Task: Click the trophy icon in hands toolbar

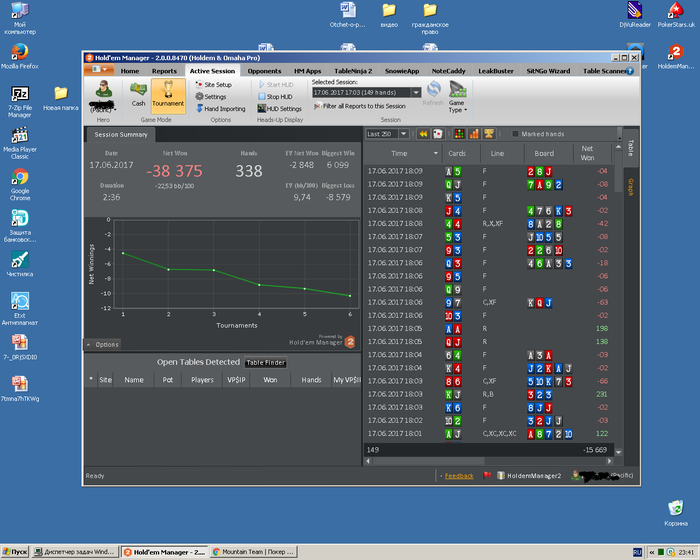Action: 489,134
